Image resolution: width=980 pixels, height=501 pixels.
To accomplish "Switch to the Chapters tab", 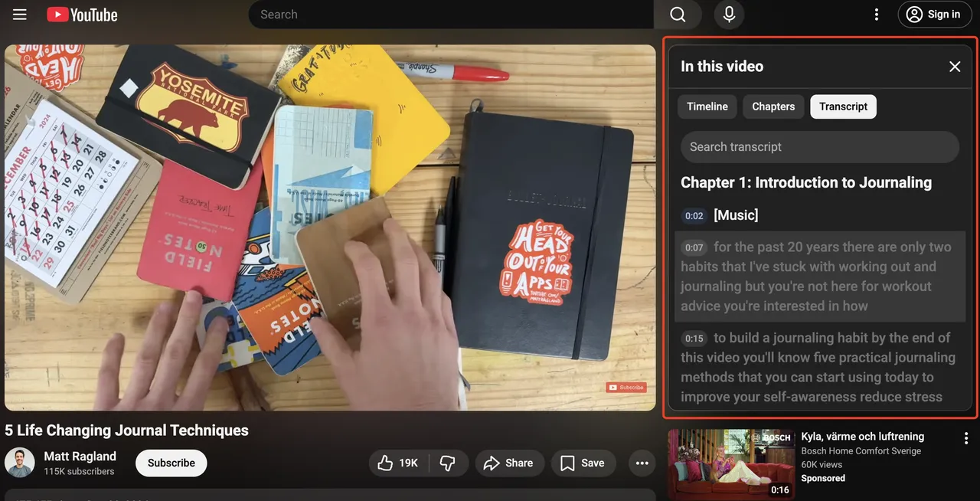I will tap(773, 106).
